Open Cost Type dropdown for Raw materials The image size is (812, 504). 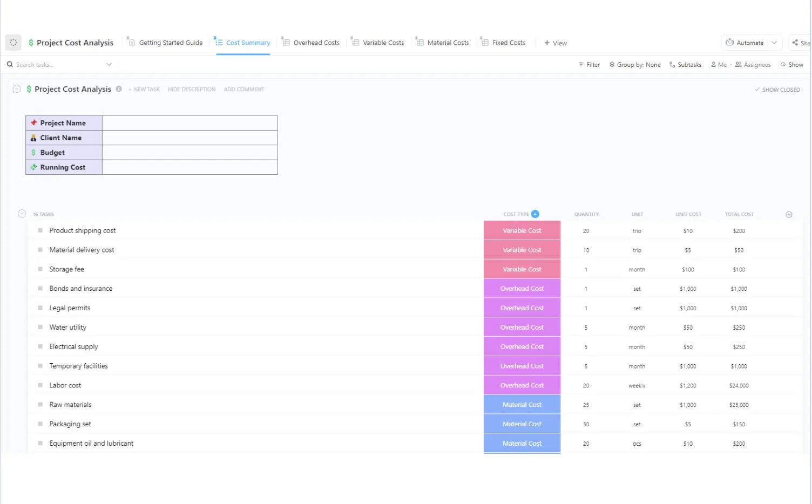tap(522, 405)
